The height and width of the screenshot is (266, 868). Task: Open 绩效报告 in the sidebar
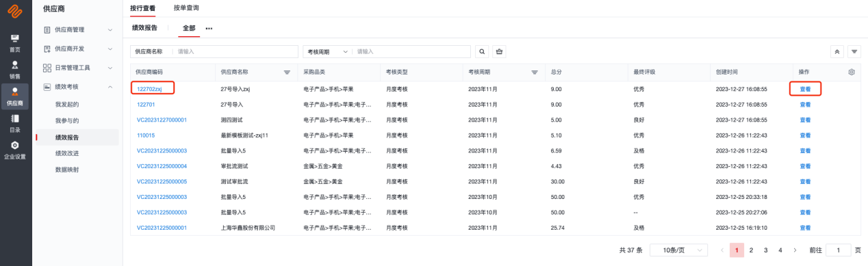point(67,137)
